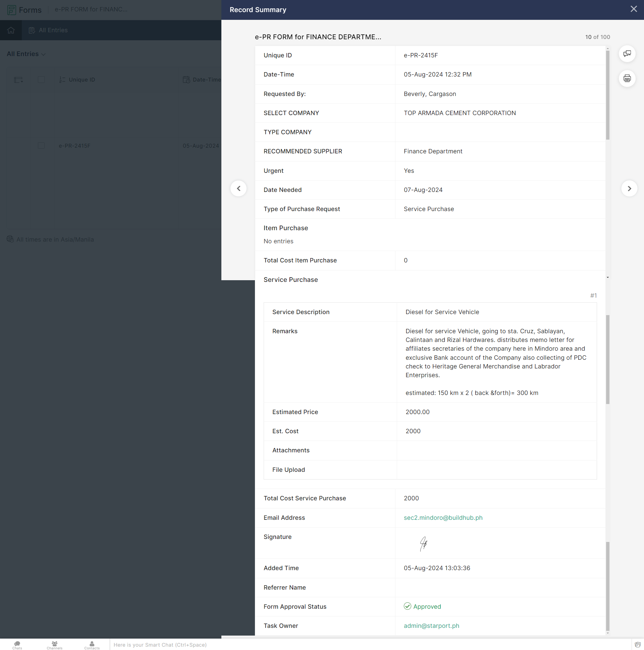Tick the select-all checkbox in table header
This screenshot has height=650, width=644.
41,80
